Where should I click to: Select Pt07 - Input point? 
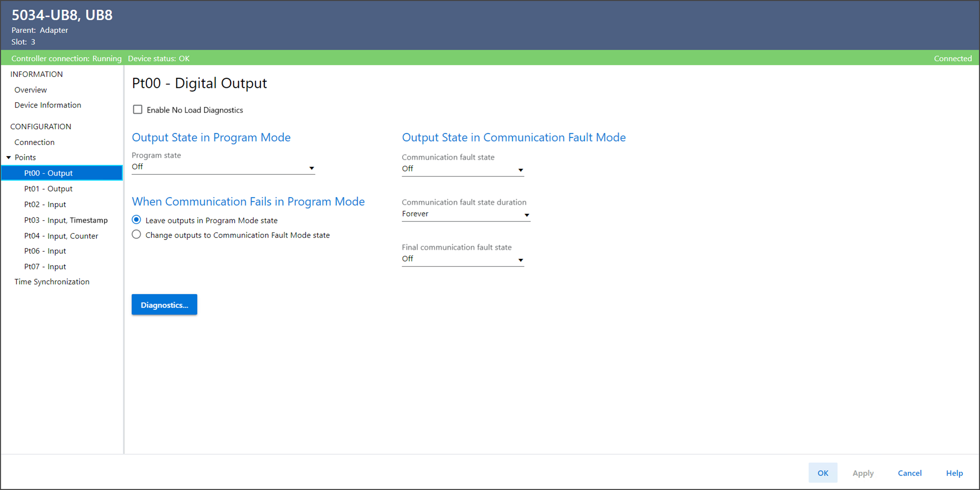point(45,267)
